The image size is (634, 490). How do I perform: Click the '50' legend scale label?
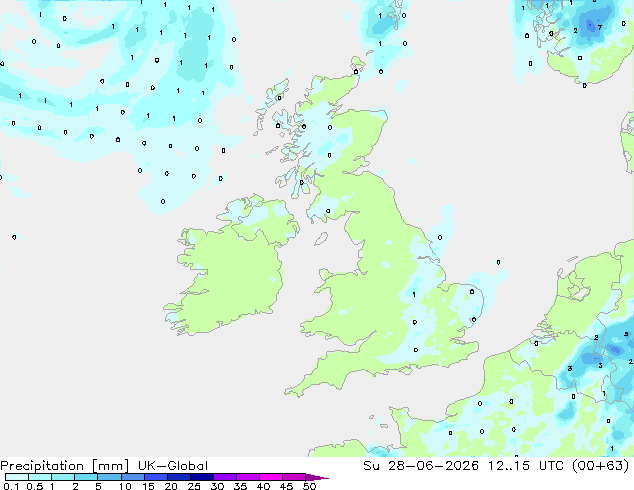(x=309, y=486)
